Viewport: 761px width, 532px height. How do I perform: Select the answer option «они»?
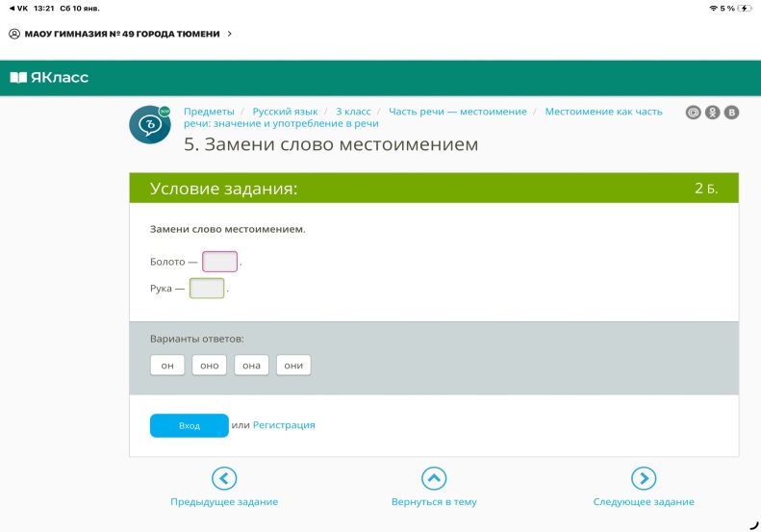(x=293, y=366)
